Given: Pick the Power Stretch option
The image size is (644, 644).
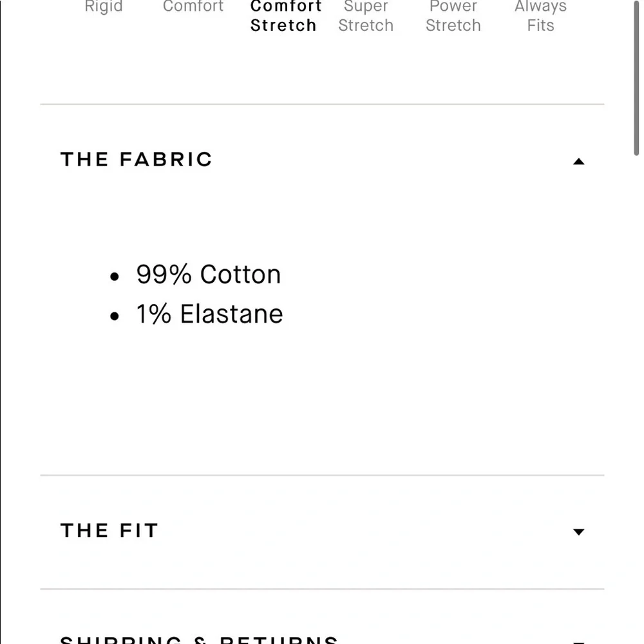Looking at the screenshot, I should 453,17.
